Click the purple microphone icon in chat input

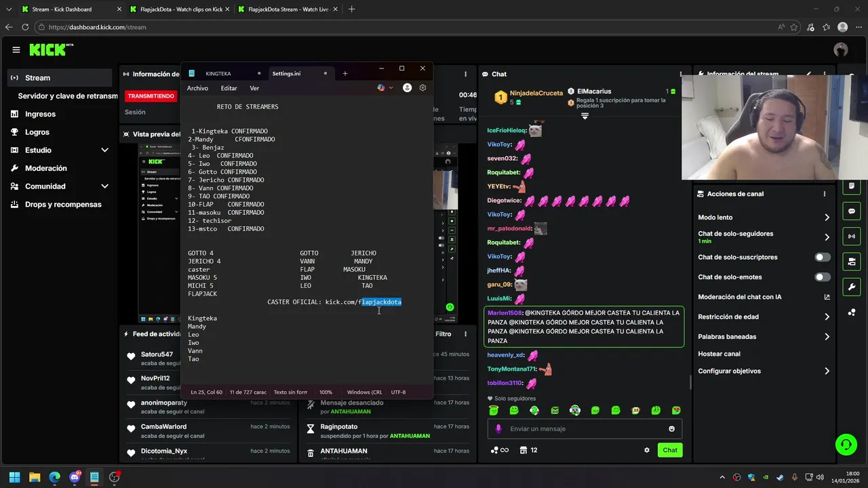pos(498,428)
